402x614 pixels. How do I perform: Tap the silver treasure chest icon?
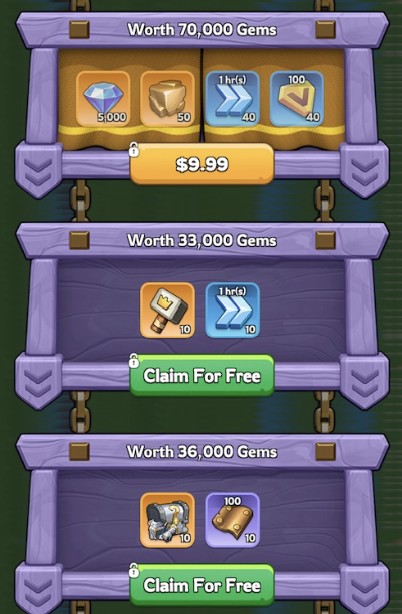point(167,520)
